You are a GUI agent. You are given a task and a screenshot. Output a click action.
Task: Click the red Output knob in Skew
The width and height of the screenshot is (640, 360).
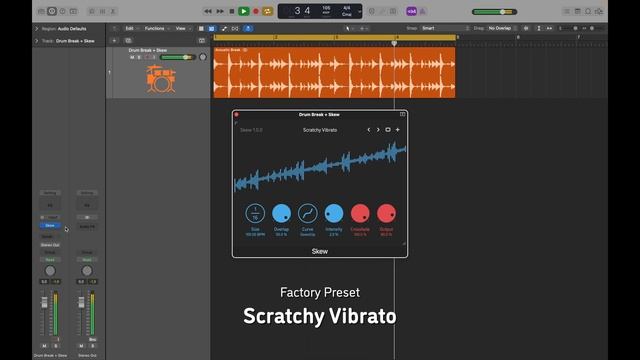pyautogui.click(x=387, y=213)
